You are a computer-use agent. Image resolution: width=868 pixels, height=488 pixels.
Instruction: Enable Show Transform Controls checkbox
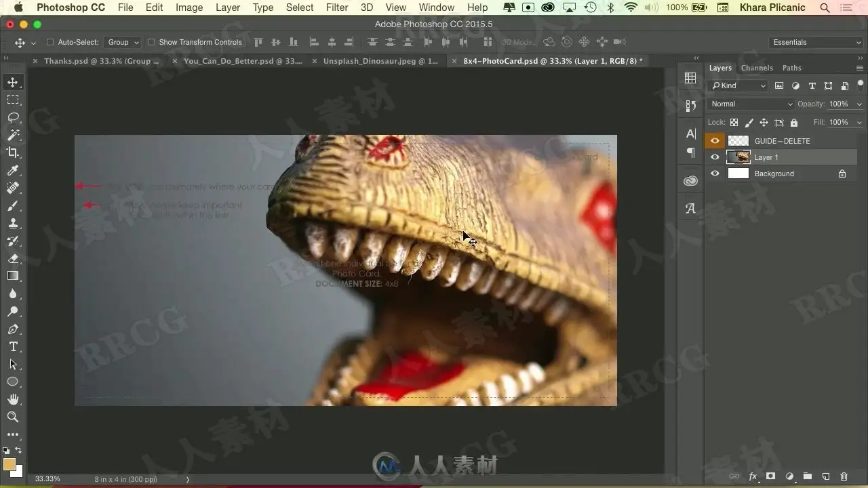point(151,42)
